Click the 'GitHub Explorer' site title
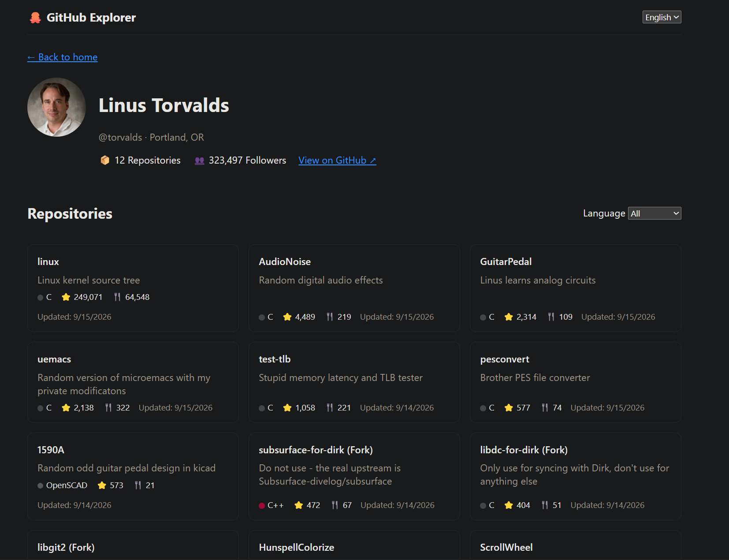 tap(91, 18)
